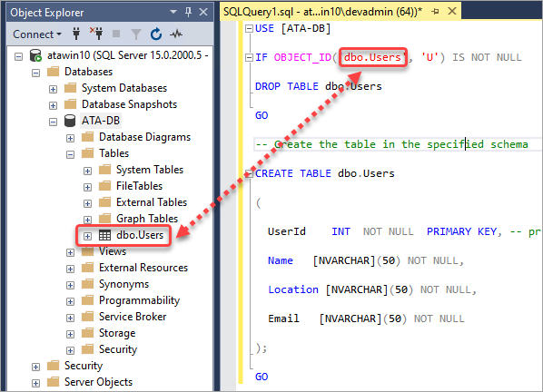
Task: Click the 'DROP TABLE' keyword in editor
Action: pos(287,86)
